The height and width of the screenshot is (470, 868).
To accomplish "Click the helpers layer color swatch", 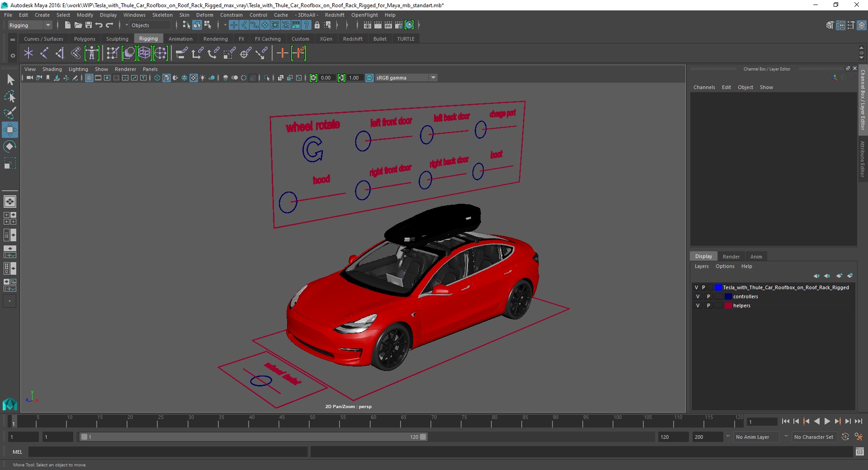I will click(728, 305).
